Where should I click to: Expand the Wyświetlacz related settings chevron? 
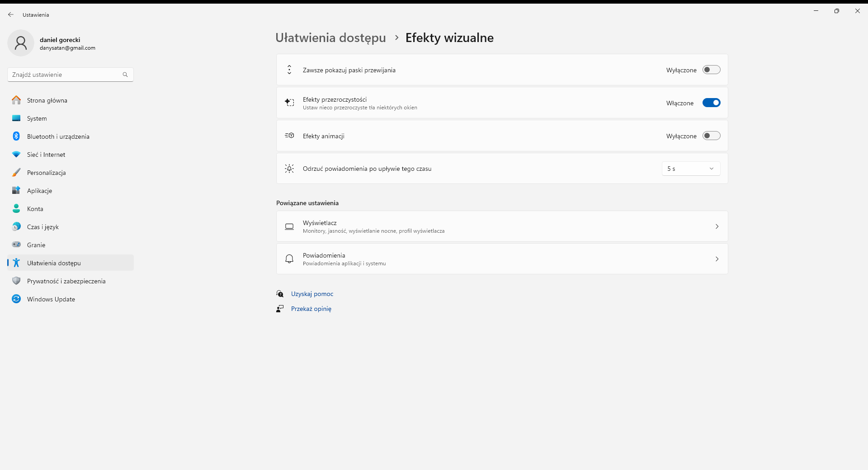[x=717, y=226]
